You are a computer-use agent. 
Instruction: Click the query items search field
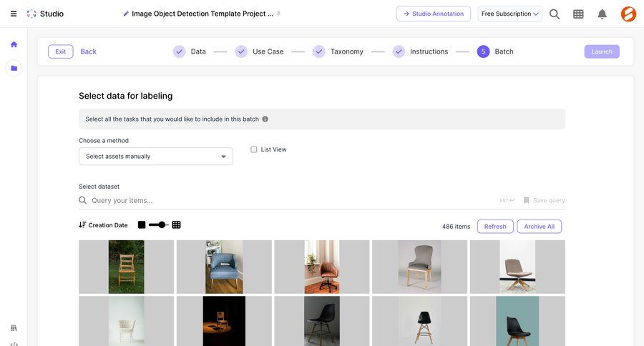click(x=286, y=200)
